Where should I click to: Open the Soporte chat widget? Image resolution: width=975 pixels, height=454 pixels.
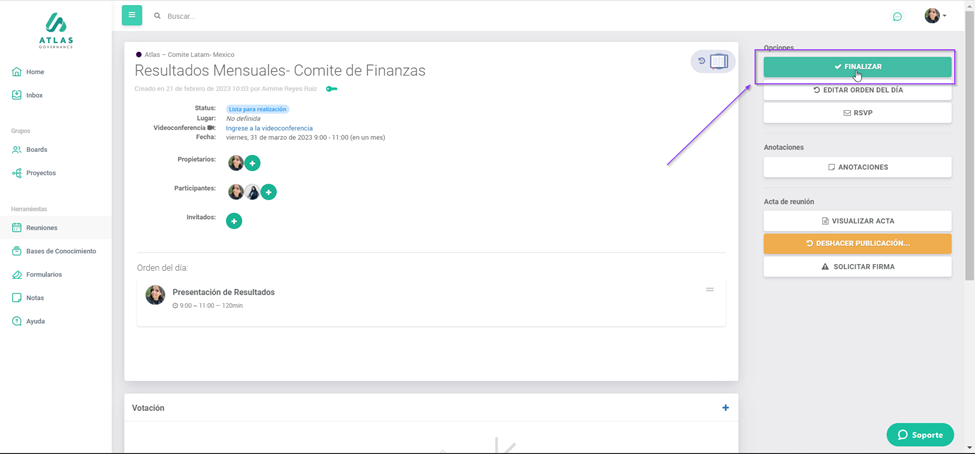point(920,435)
